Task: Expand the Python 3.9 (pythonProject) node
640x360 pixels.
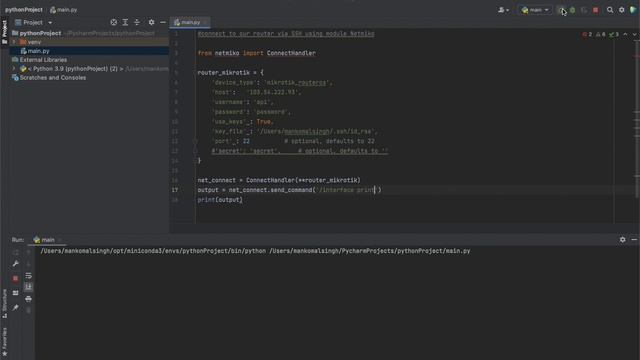Action: (14, 69)
